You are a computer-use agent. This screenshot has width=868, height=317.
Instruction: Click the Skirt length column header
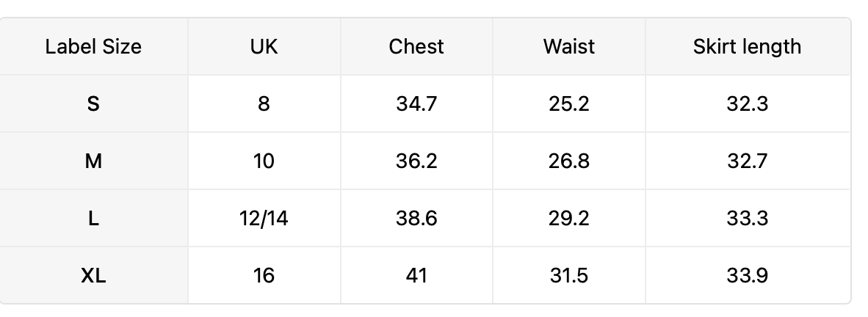(748, 46)
